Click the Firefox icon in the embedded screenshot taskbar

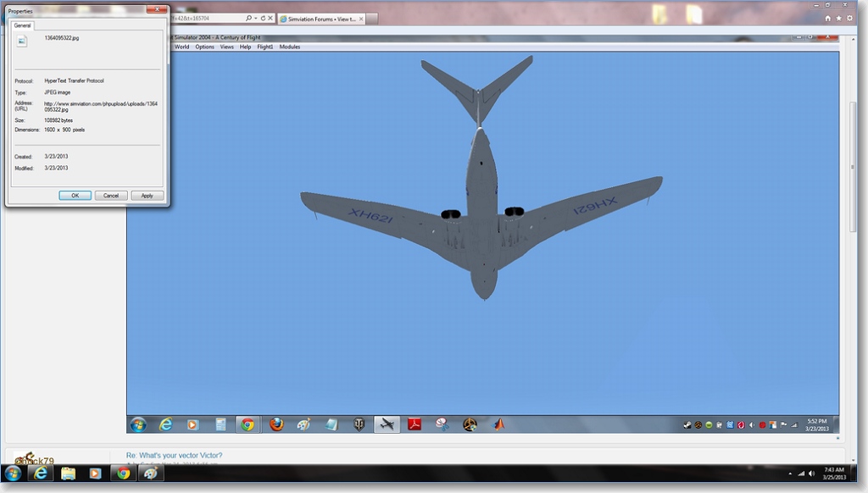276,424
